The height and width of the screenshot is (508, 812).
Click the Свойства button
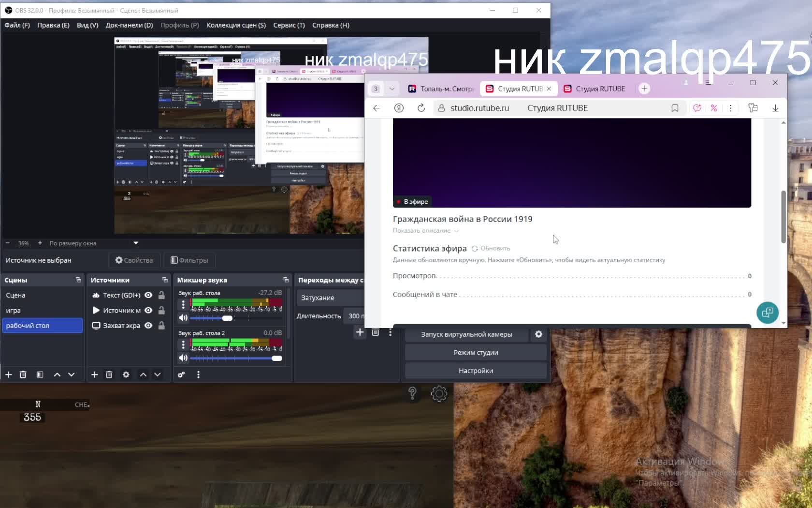pyautogui.click(x=134, y=260)
